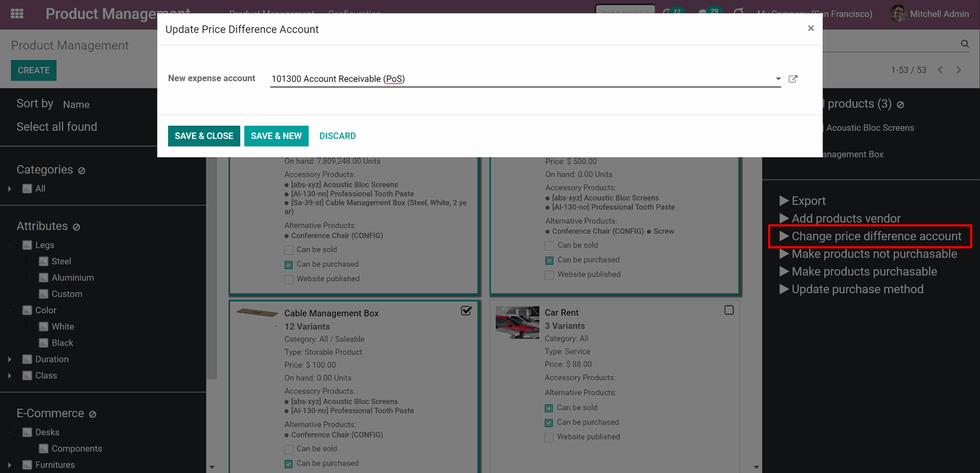This screenshot has height=473, width=980.
Task: Discard the price difference account dialog
Action: 337,136
